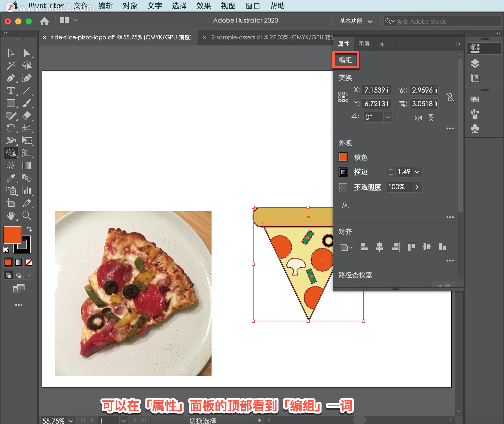This screenshot has width=504, height=424.
Task: Select the Paintbrush tool
Action: pyautogui.click(x=27, y=103)
